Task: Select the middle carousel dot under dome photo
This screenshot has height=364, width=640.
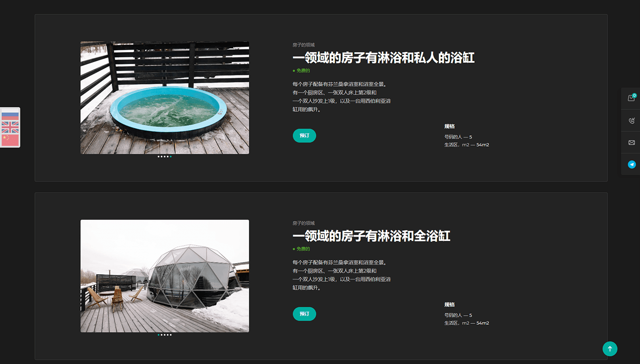Action: (165, 335)
